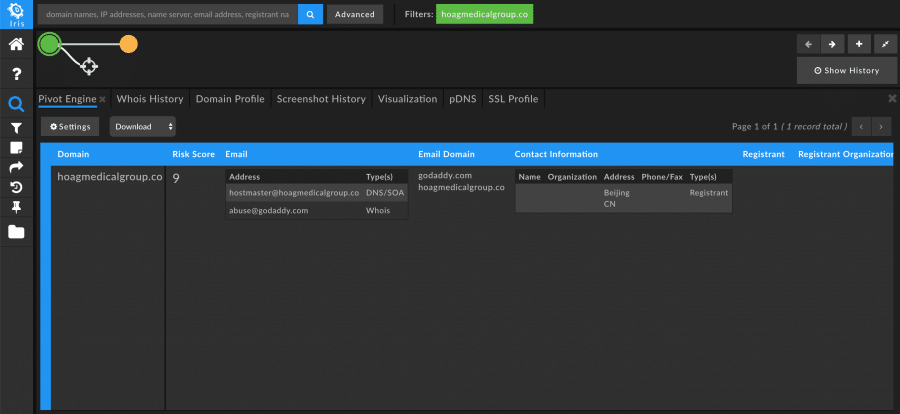Close the panel with the x at far right
Screen dimensions: 900x414
pyautogui.click(x=892, y=99)
